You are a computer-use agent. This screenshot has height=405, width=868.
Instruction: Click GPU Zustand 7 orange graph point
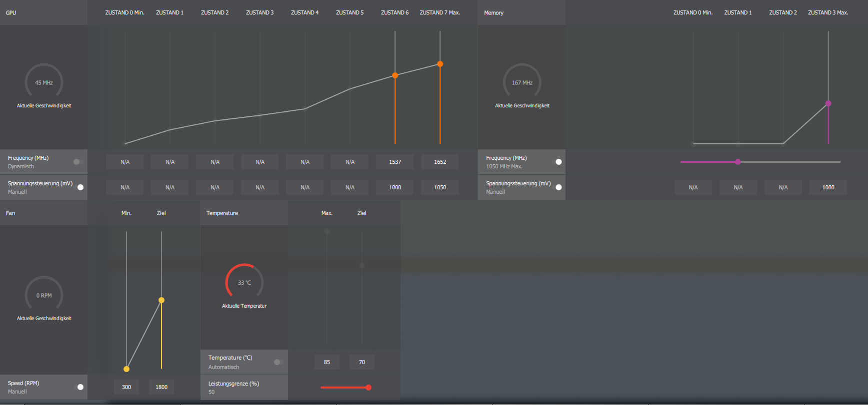(440, 64)
